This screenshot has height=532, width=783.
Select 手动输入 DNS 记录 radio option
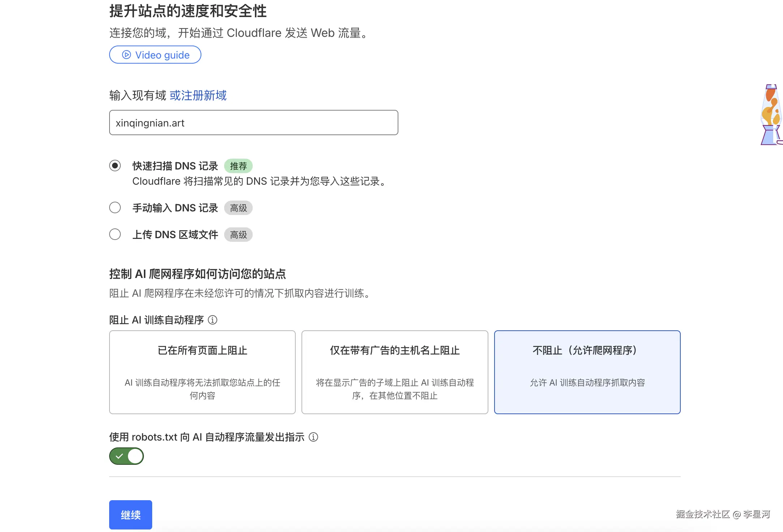point(115,208)
